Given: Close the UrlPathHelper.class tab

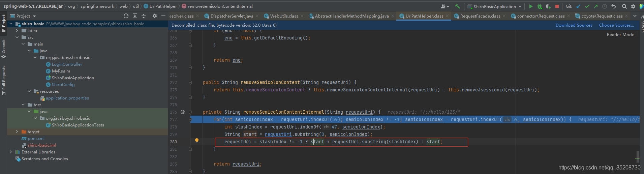Looking at the screenshot, I should click(447, 16).
